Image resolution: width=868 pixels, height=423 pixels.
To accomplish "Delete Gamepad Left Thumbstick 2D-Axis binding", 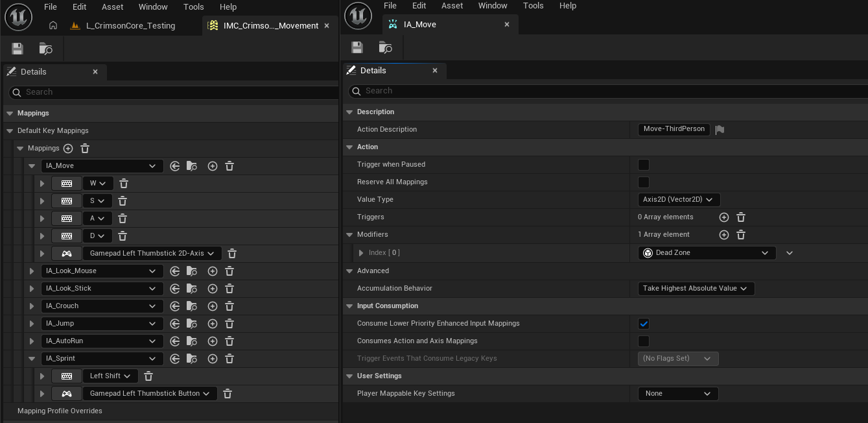I will pyautogui.click(x=232, y=254).
